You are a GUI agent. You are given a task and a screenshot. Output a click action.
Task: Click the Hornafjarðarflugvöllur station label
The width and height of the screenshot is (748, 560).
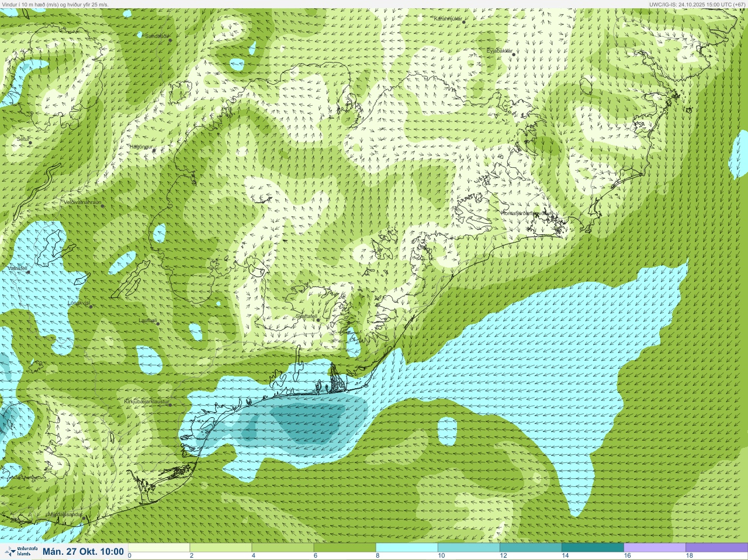pos(526,213)
